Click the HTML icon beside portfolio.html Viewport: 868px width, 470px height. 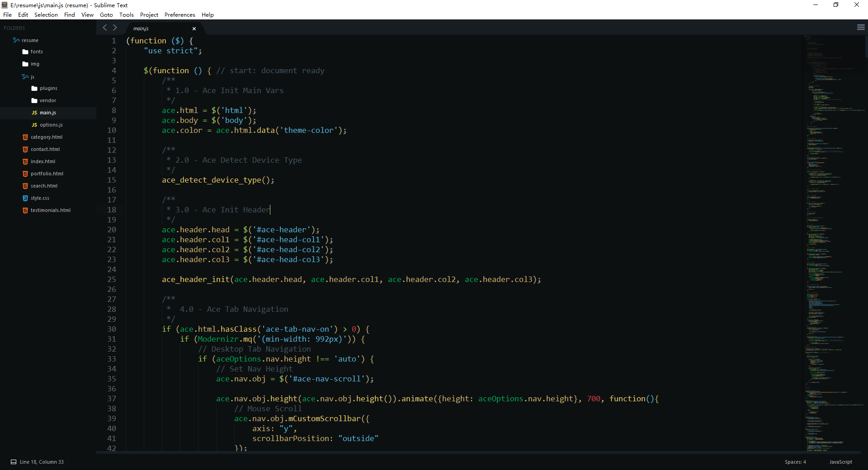[25, 174]
